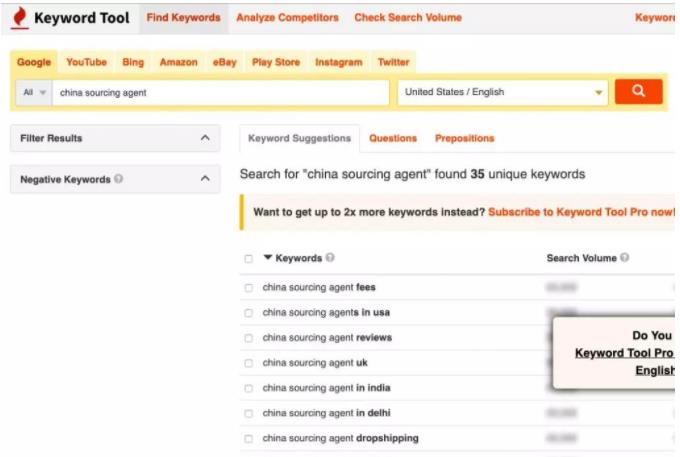The height and width of the screenshot is (457, 680).
Task: Toggle the select-all keywords checkbox
Action: (x=249, y=259)
